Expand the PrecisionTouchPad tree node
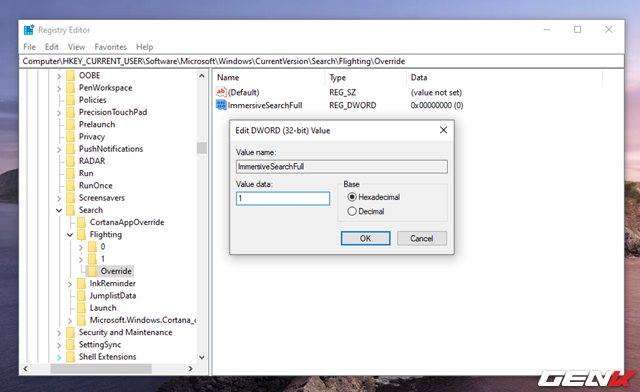 [x=59, y=113]
